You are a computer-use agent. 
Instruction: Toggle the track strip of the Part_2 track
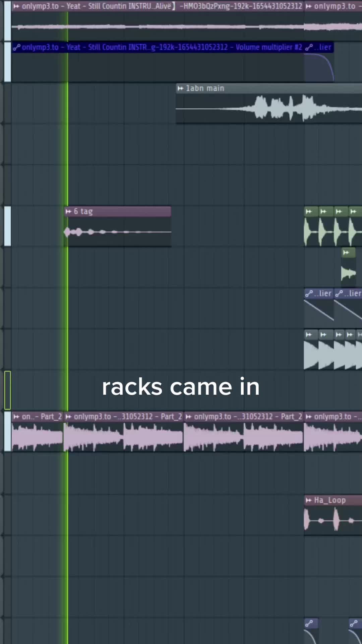[7, 431]
